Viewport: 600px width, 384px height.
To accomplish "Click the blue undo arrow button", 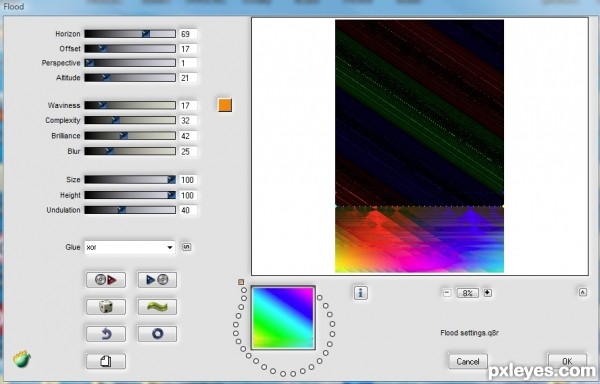I will coord(106,334).
